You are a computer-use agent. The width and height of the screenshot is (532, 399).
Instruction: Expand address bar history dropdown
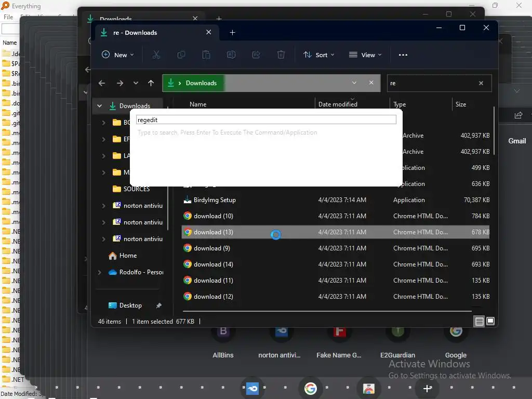(354, 83)
